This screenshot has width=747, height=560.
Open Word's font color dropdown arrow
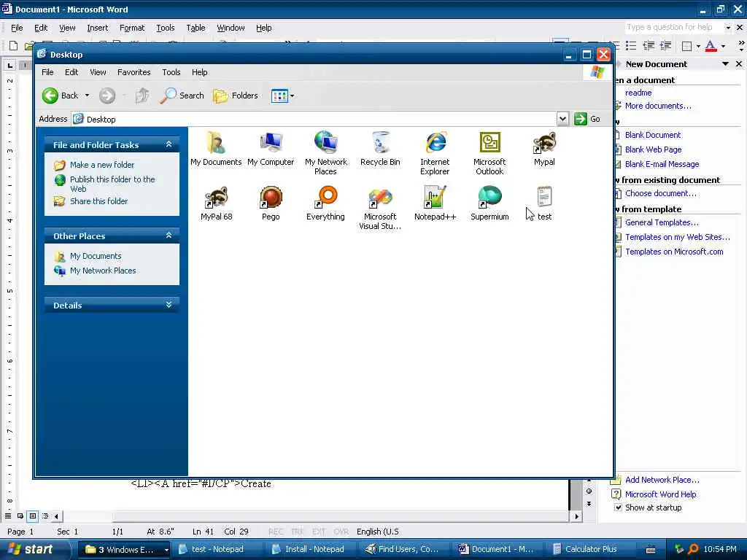[x=723, y=46]
